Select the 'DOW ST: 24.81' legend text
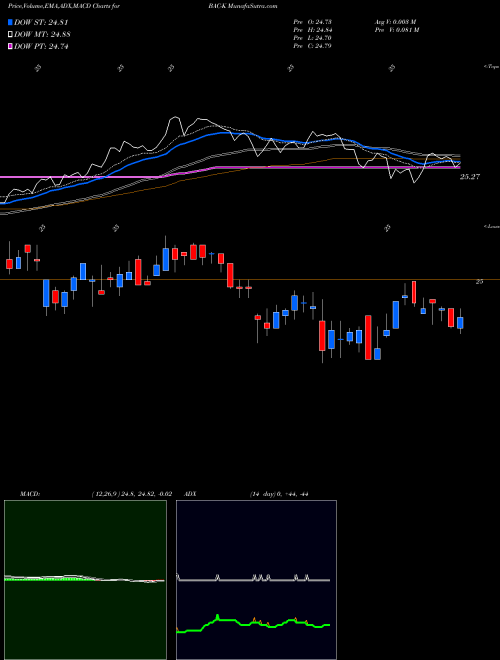Image resolution: width=500 pixels, height=660 pixels. pos(41,22)
